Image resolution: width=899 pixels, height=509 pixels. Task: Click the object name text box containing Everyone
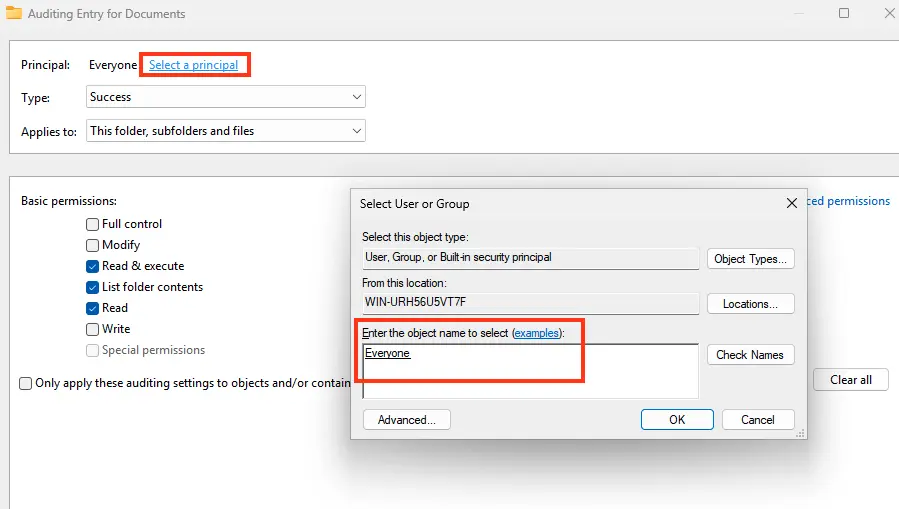(530, 371)
